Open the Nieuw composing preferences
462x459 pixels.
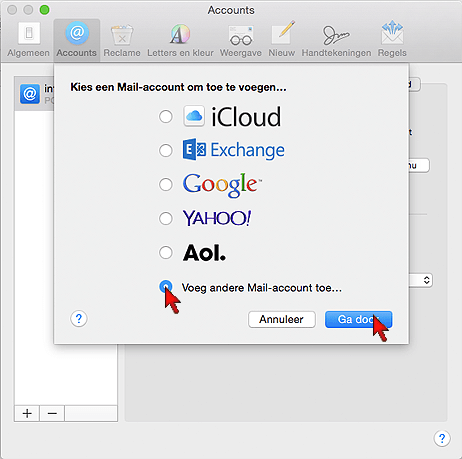(x=282, y=39)
